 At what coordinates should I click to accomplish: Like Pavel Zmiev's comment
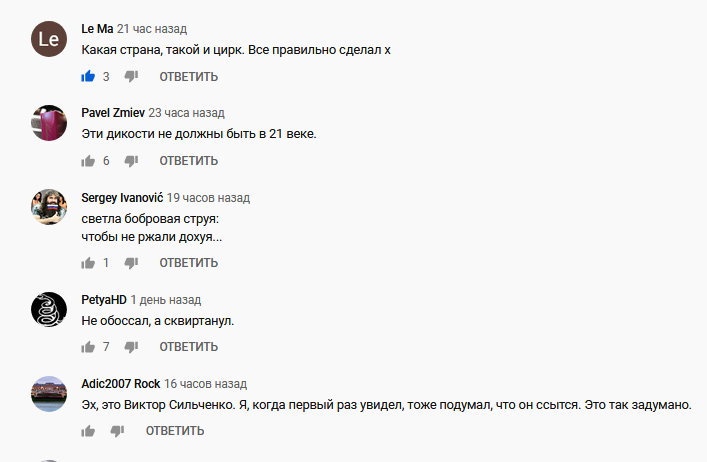[x=88, y=160]
